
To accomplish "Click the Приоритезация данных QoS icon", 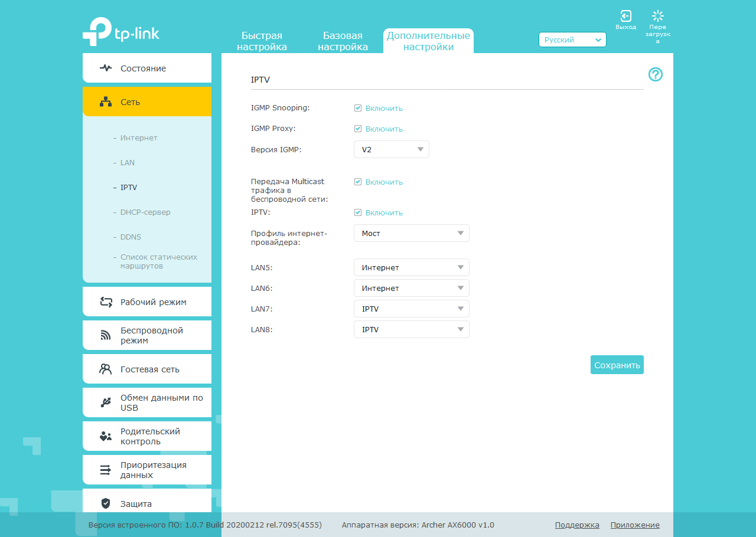I will coord(106,470).
